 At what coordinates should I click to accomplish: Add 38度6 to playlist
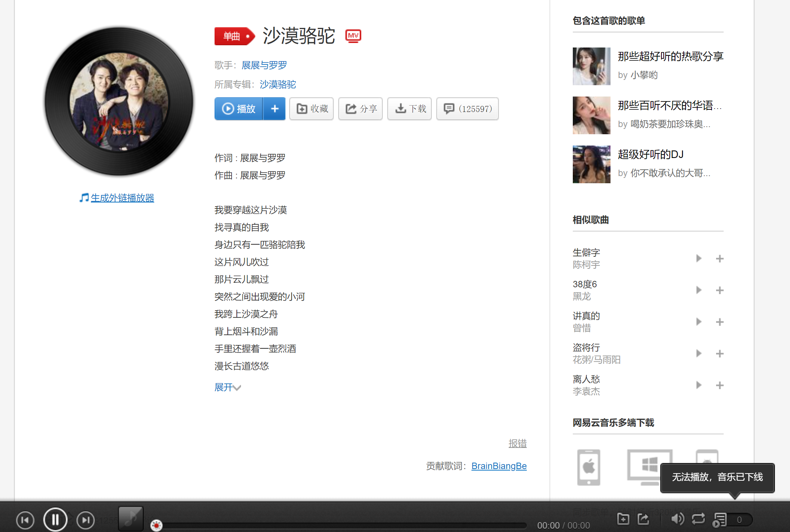coord(720,290)
